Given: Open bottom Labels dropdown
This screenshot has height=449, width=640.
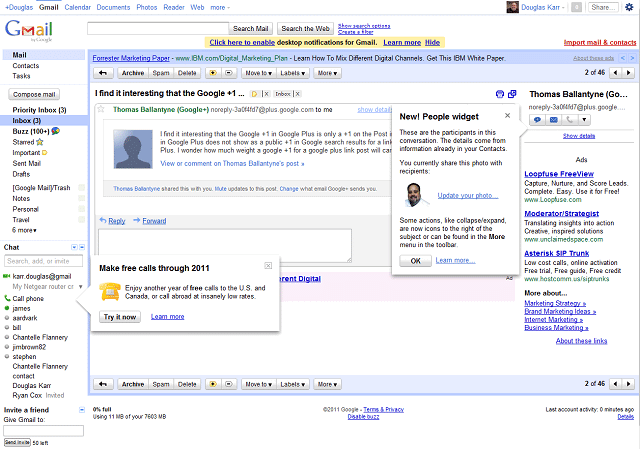Looking at the screenshot, I should pyautogui.click(x=293, y=384).
